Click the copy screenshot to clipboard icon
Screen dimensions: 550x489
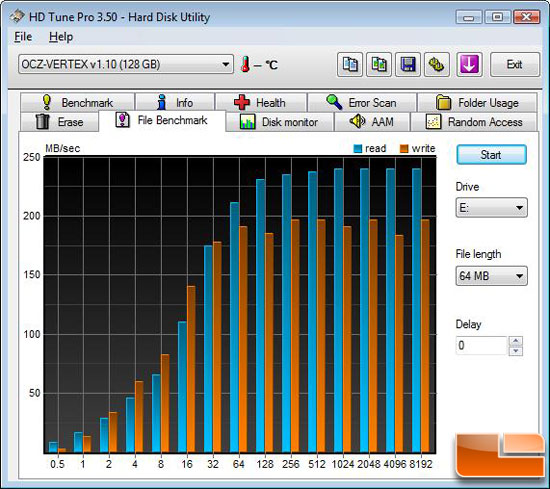379,65
